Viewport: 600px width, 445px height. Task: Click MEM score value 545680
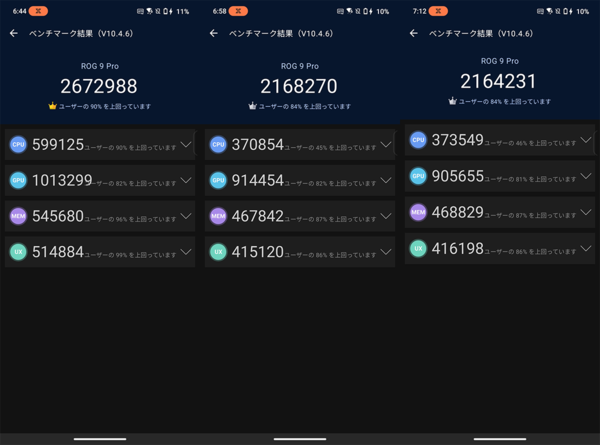coord(58,216)
